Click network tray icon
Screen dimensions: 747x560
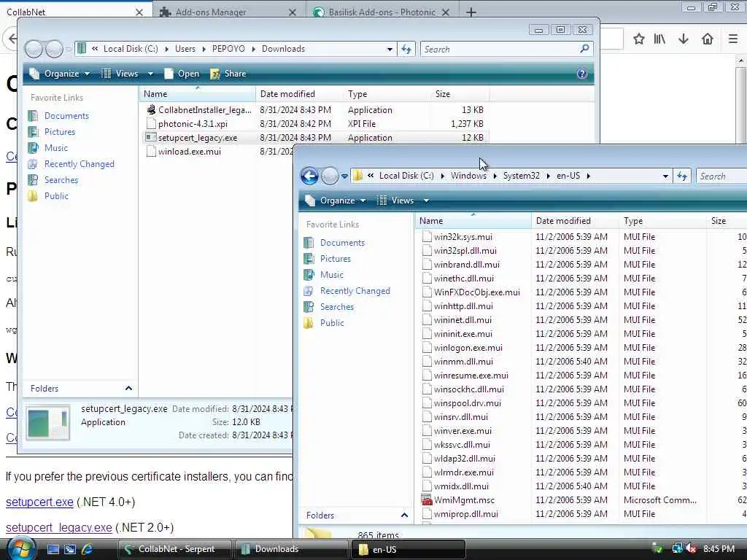pyautogui.click(x=677, y=549)
